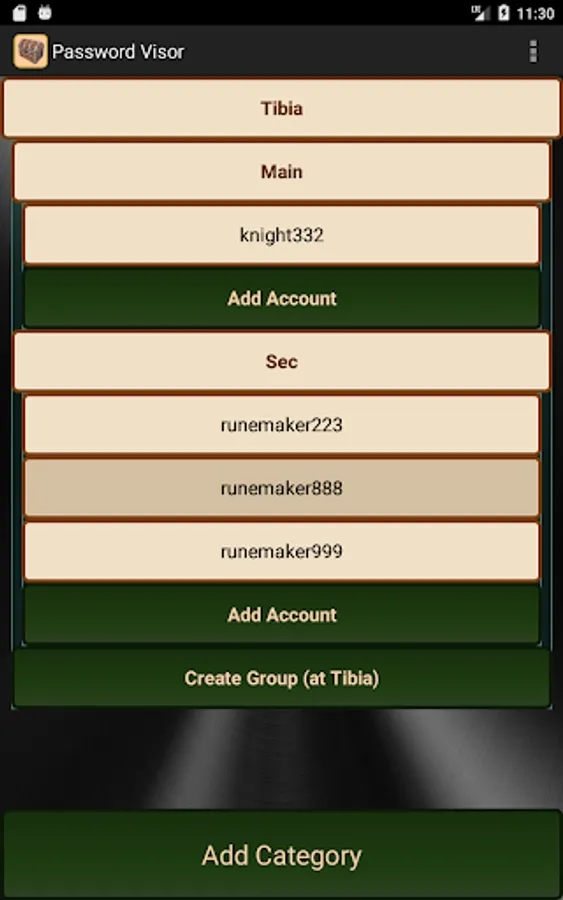Select the highlighted runemaker888 account

click(x=281, y=488)
